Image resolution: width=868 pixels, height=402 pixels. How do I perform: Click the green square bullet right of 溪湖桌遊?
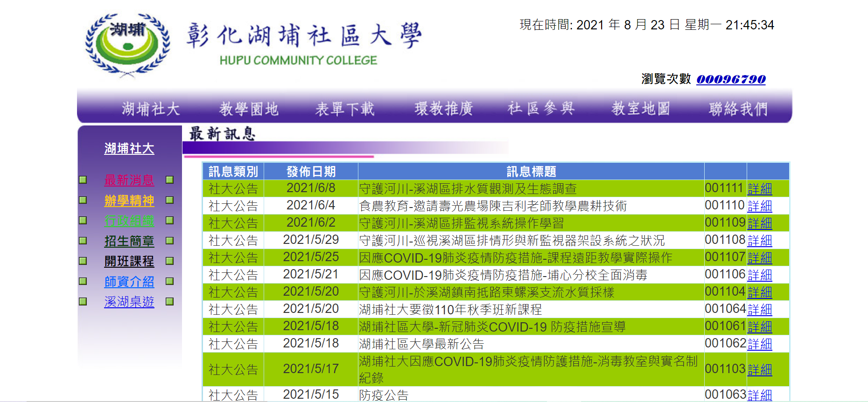(x=170, y=301)
